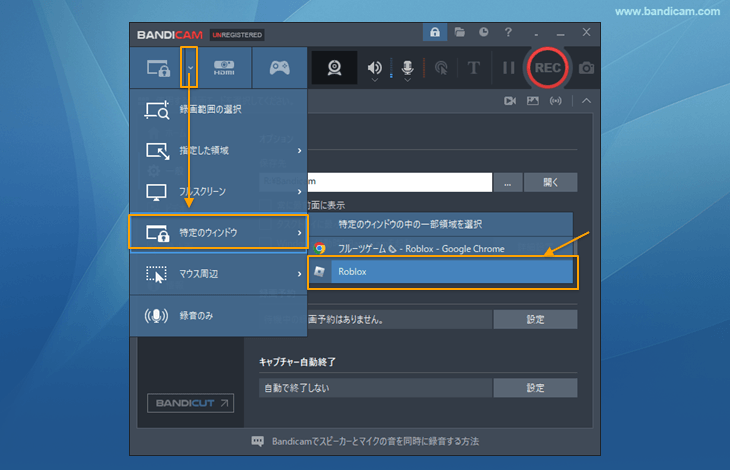Collapse the panel with the up chevron
The width and height of the screenshot is (730, 470).
(x=586, y=101)
